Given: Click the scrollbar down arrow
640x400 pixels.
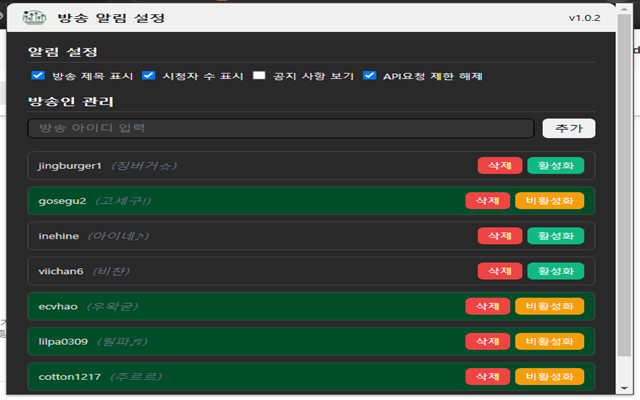Looking at the screenshot, I should click(624, 388).
